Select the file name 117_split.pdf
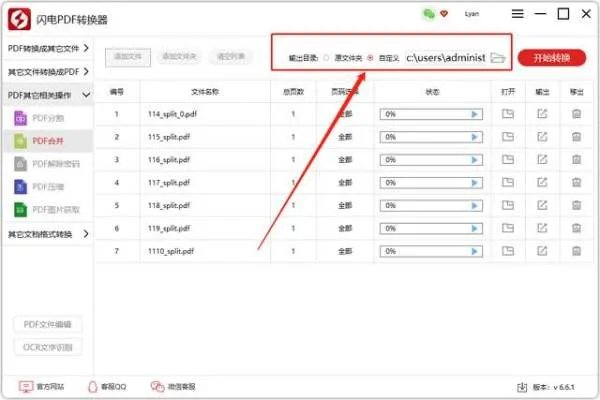The width and height of the screenshot is (600, 400). [169, 183]
